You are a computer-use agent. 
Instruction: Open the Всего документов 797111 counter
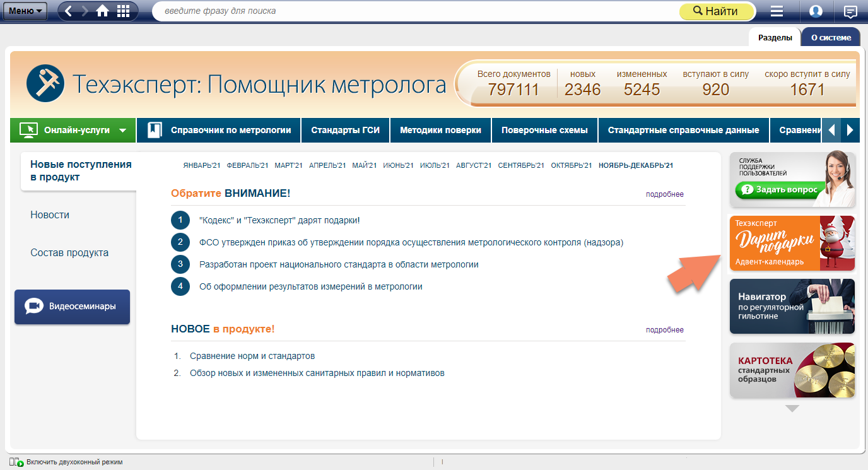(x=513, y=83)
